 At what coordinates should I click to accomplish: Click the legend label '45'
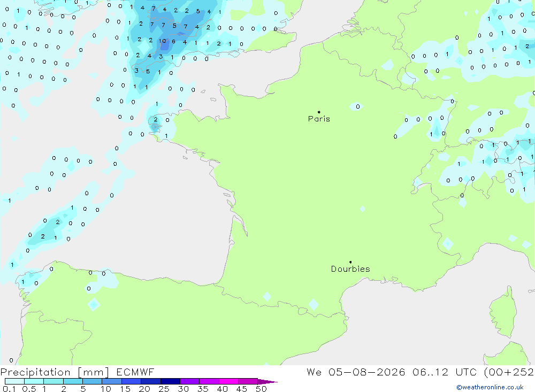point(242,389)
